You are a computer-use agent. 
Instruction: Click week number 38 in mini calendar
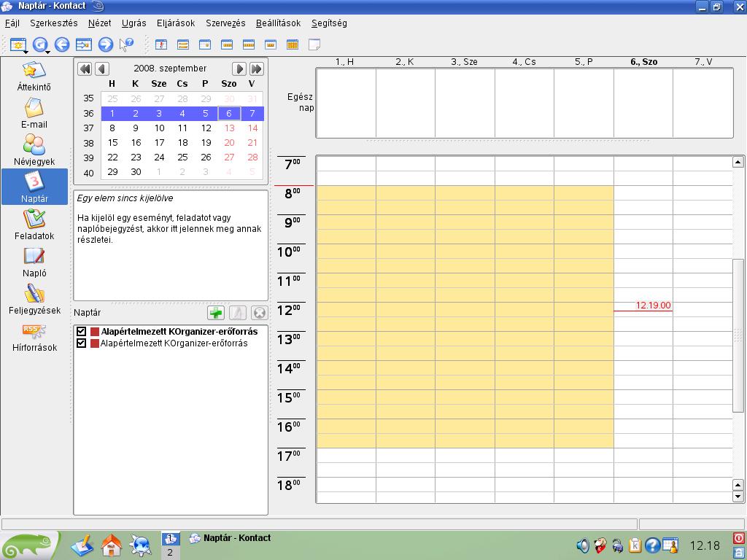[x=88, y=143]
